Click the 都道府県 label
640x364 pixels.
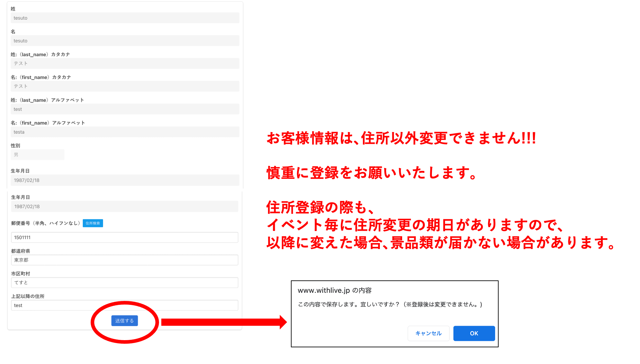point(21,251)
